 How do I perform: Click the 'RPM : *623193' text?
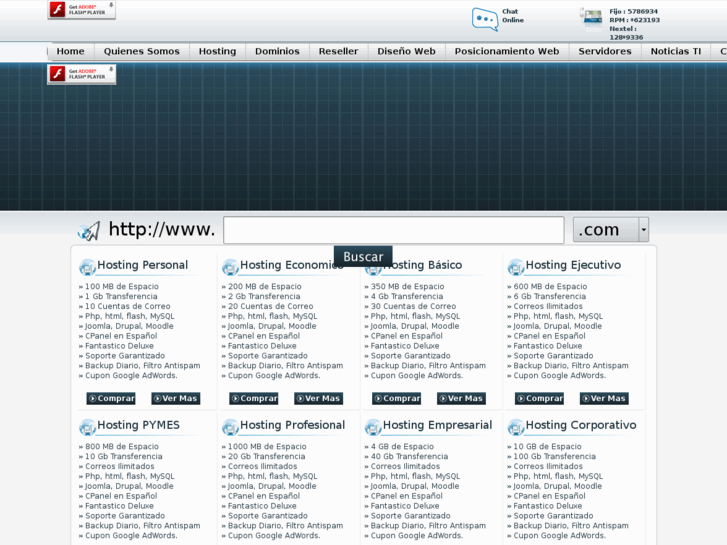(x=634, y=20)
